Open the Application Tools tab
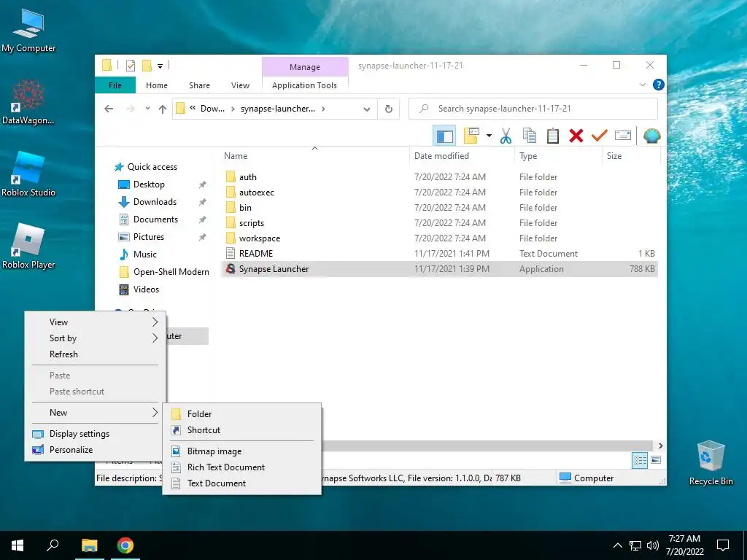Image resolution: width=747 pixels, height=560 pixels. pyautogui.click(x=304, y=85)
